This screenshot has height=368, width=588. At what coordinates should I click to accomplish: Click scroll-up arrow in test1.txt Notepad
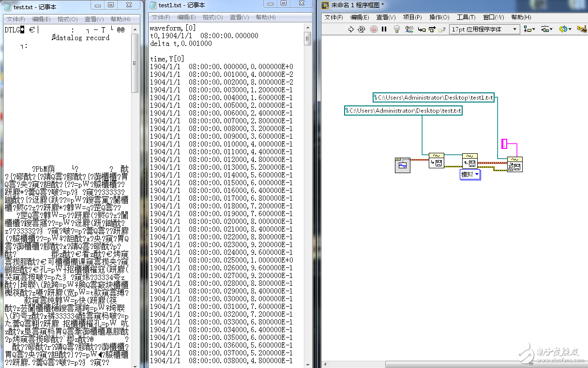point(307,28)
